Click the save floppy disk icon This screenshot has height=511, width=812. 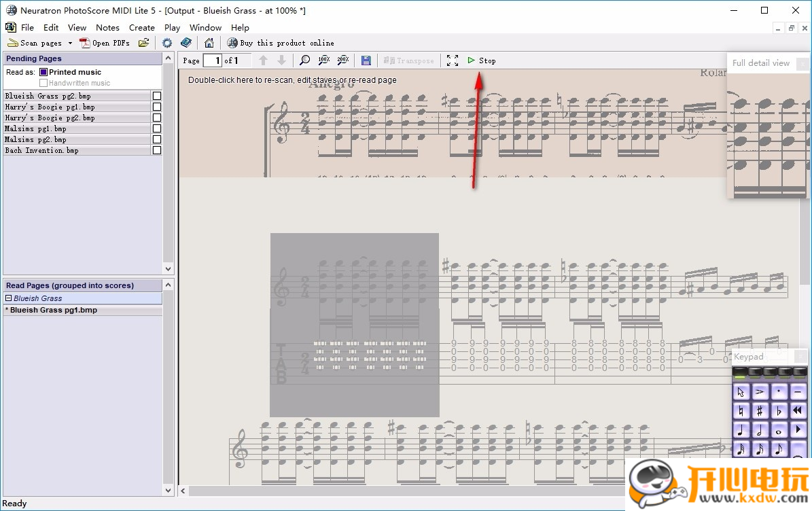(366, 60)
